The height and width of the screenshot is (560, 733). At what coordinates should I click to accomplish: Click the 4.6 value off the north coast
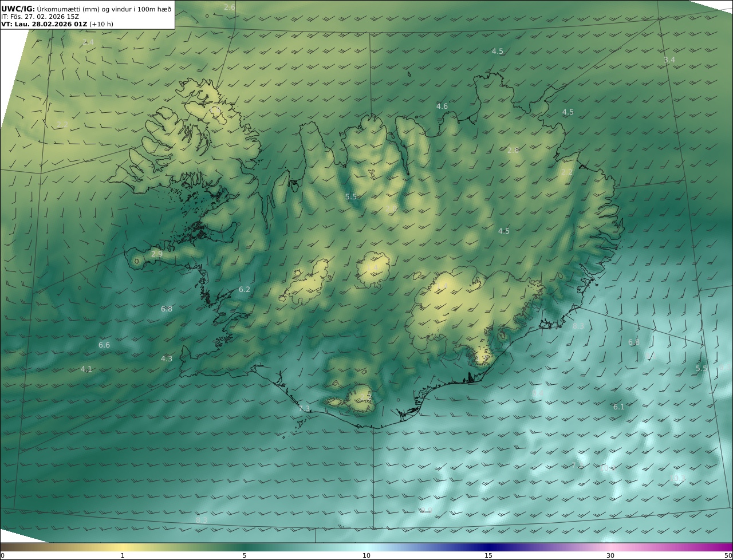point(442,107)
